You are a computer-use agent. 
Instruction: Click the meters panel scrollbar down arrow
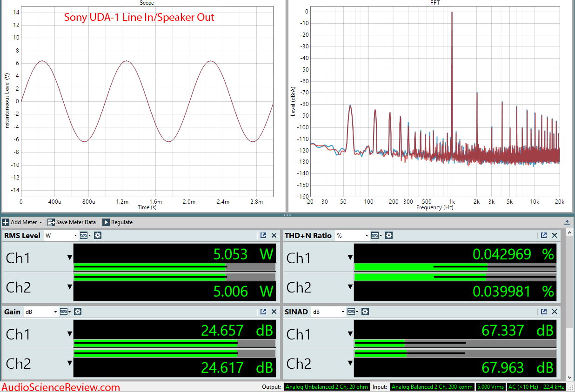569,378
